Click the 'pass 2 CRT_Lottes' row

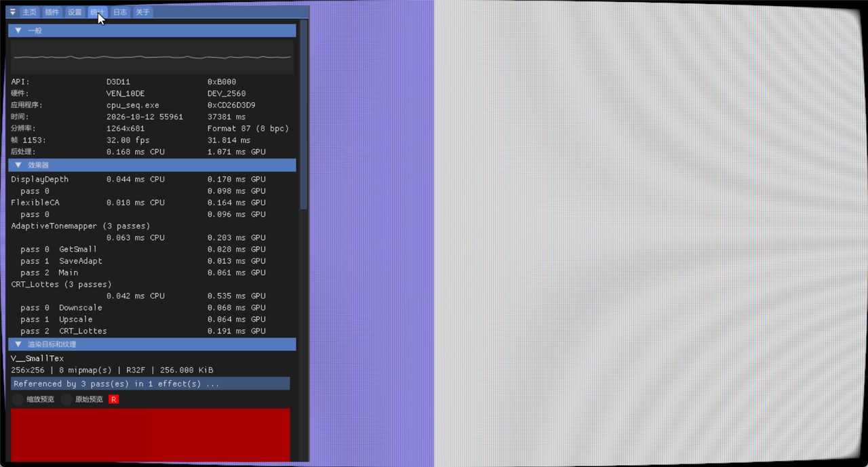(64, 331)
